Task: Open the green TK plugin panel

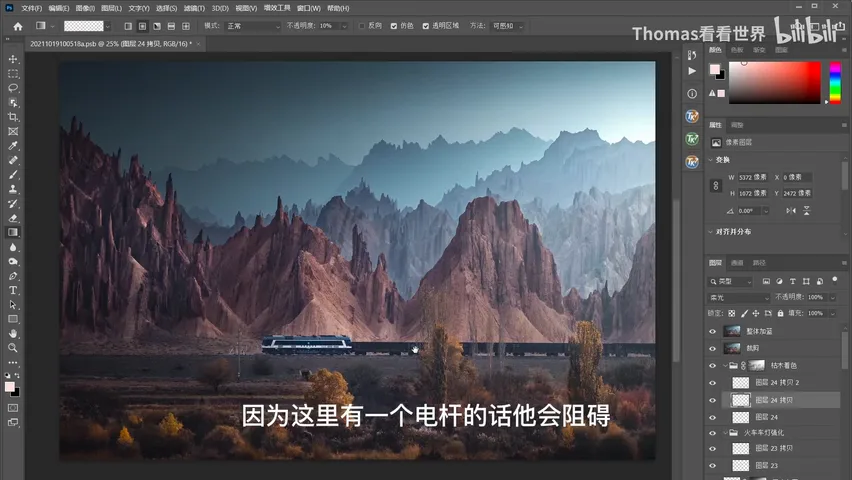Action: point(692,139)
